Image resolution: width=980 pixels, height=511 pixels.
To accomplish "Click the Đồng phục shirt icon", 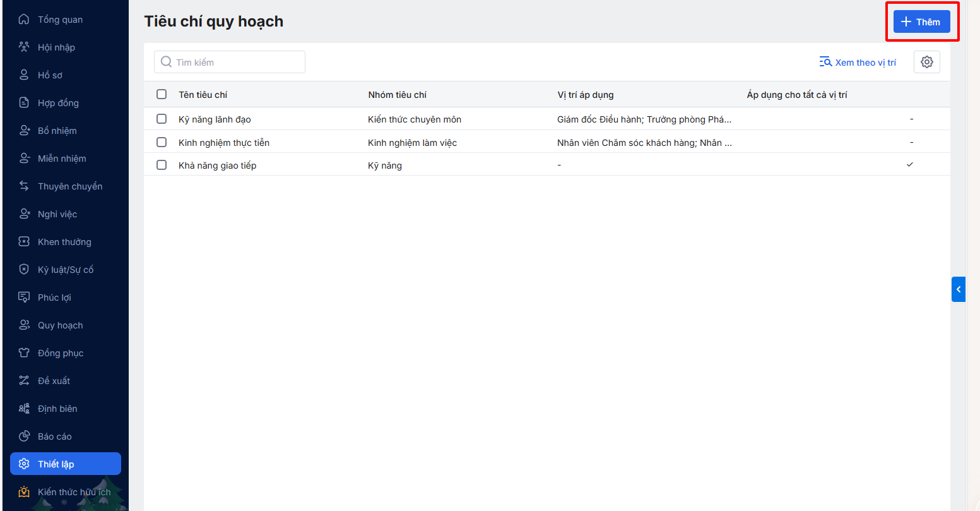I will click(x=24, y=353).
